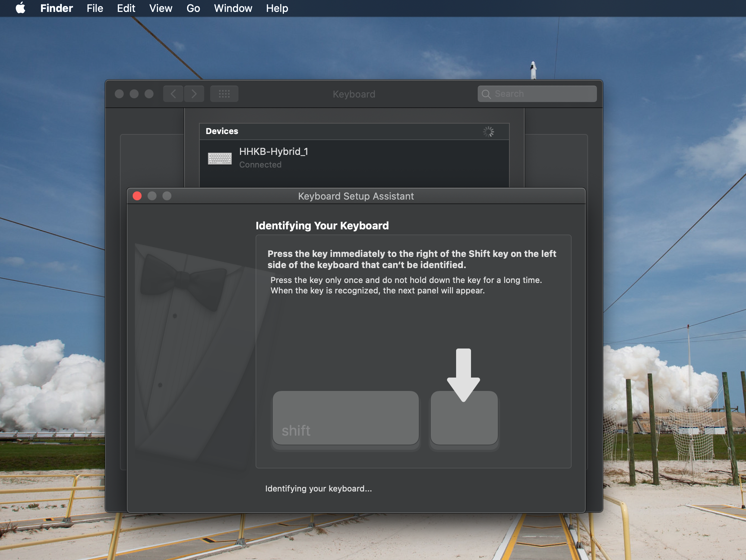Viewport: 746px width, 560px height.
Task: Open the Go menu
Action: [x=193, y=8]
